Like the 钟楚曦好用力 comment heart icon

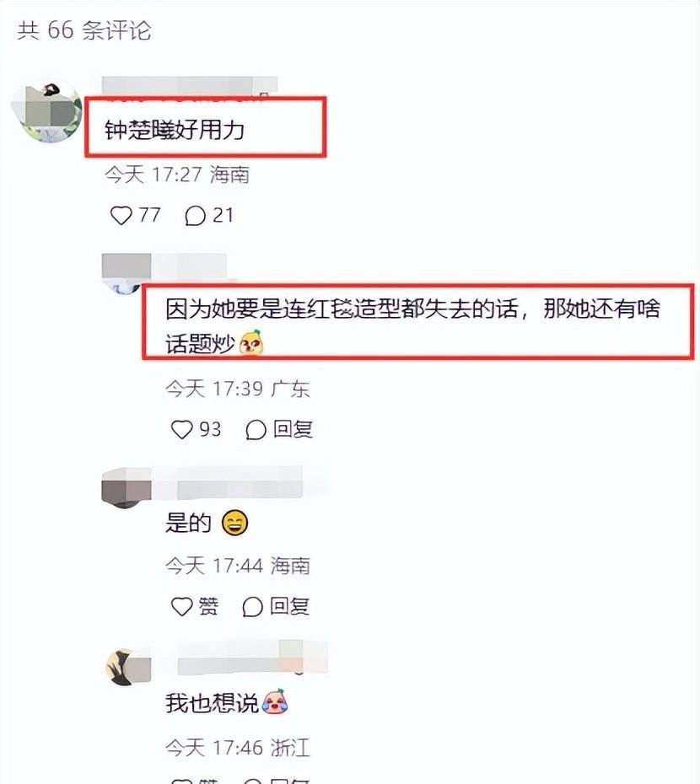click(x=121, y=216)
